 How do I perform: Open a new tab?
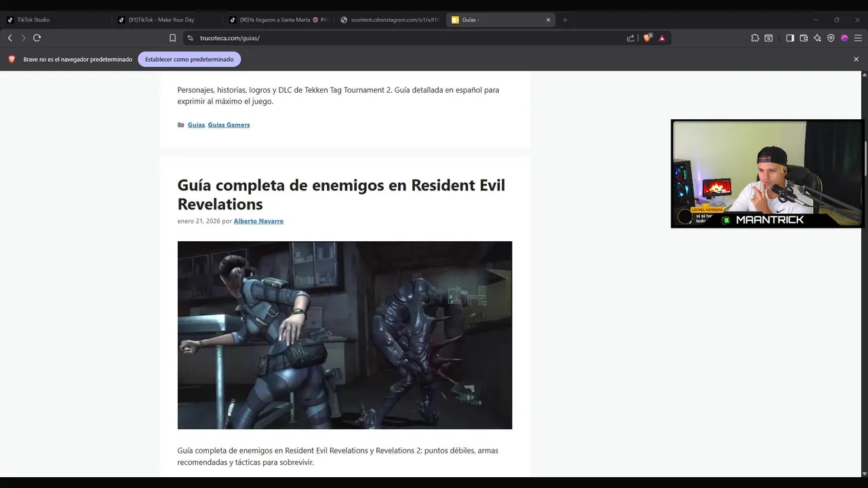565,20
